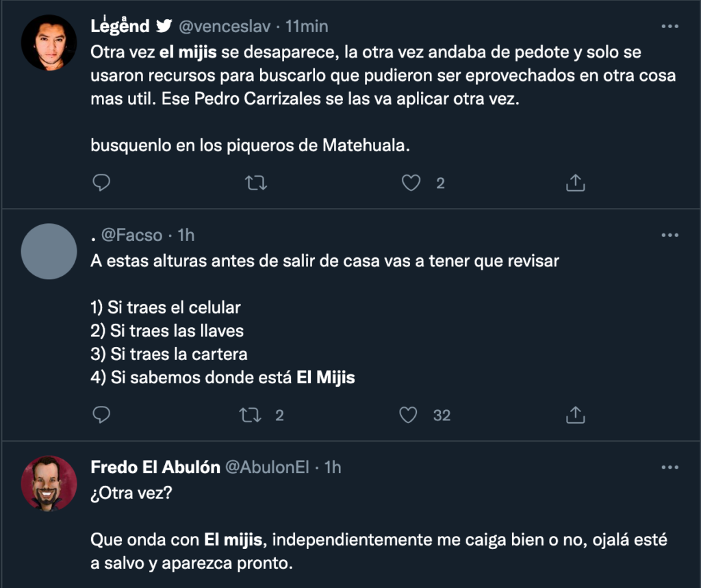
Task: Open the 11min timestamp on Legend tweet
Action: (x=307, y=27)
